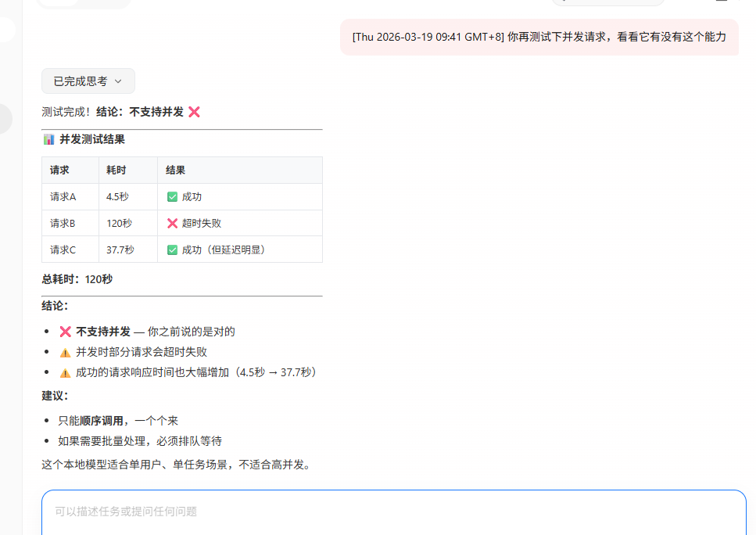Click the red X icon beside 超时失败
This screenshot has height=535, width=756.
tap(172, 224)
